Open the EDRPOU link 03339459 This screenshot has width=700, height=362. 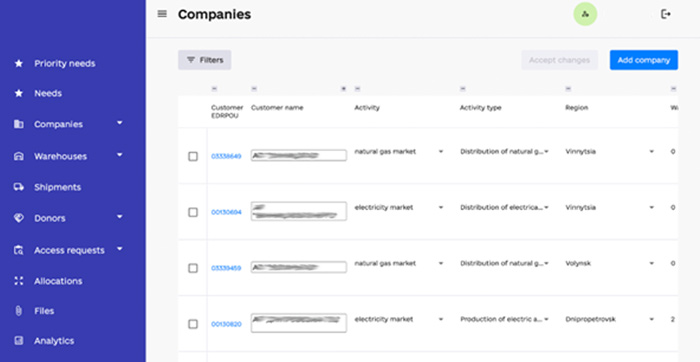[x=226, y=268]
